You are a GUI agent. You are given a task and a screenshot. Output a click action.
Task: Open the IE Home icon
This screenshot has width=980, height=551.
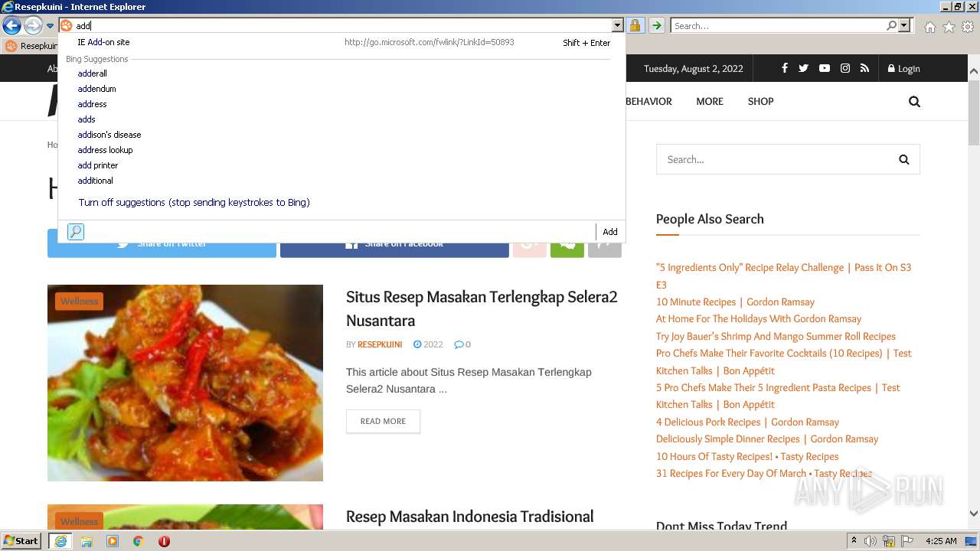tap(929, 27)
